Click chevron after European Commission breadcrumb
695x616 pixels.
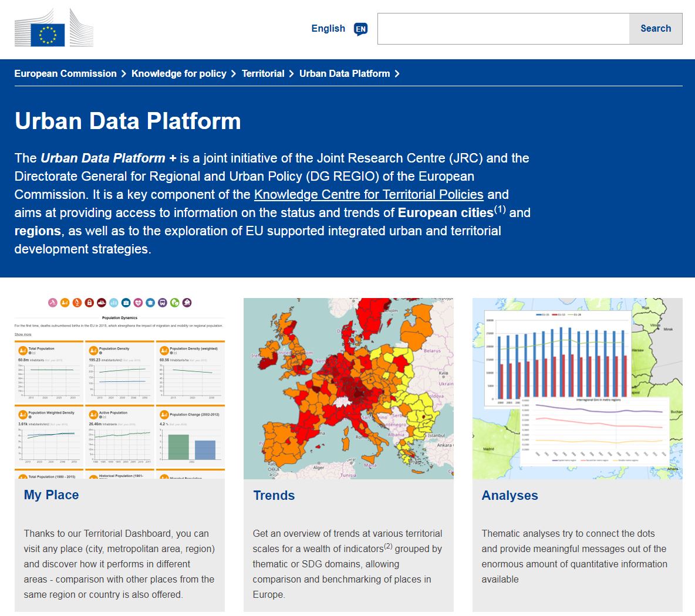[124, 74]
